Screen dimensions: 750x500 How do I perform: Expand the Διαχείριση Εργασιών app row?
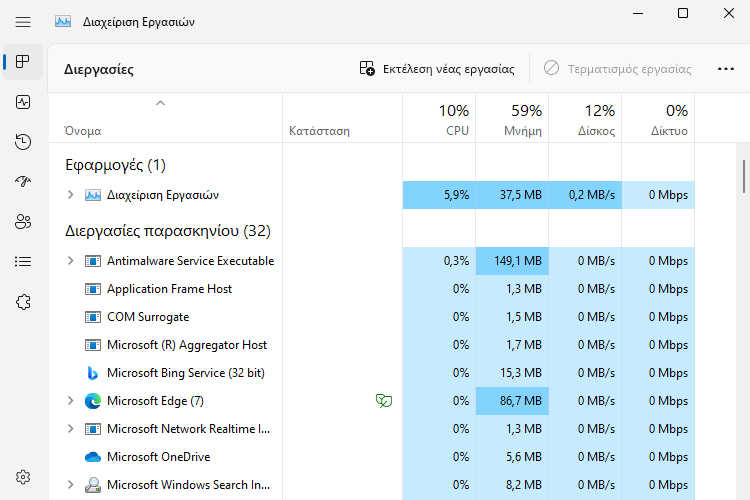click(70, 195)
